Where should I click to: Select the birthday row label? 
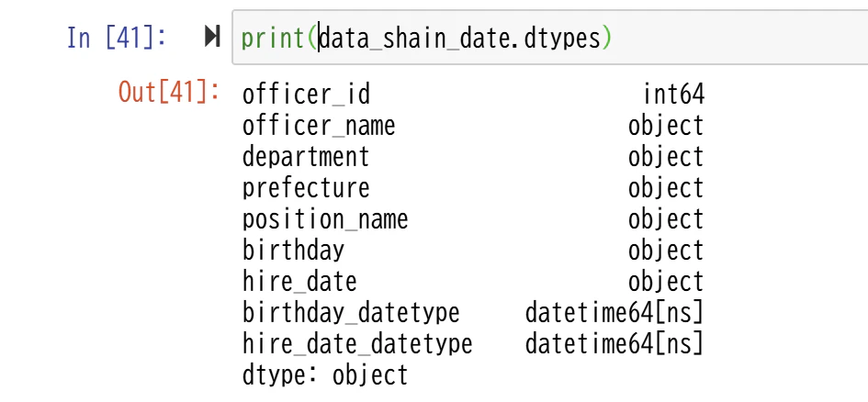coord(293,251)
